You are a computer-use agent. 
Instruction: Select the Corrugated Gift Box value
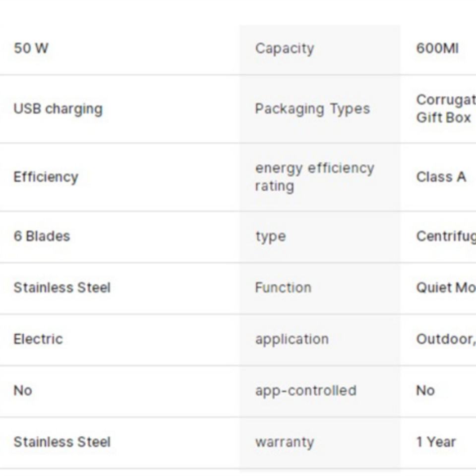pyautogui.click(x=446, y=109)
